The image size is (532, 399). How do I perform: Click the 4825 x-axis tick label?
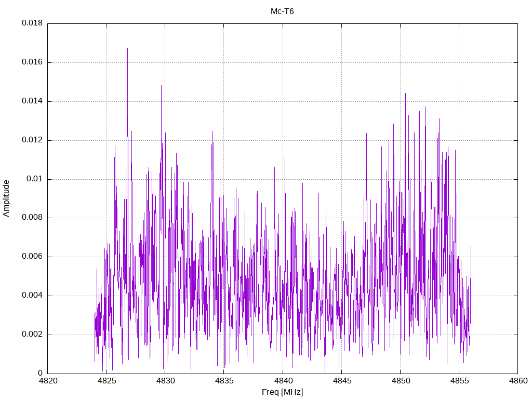[107, 381]
